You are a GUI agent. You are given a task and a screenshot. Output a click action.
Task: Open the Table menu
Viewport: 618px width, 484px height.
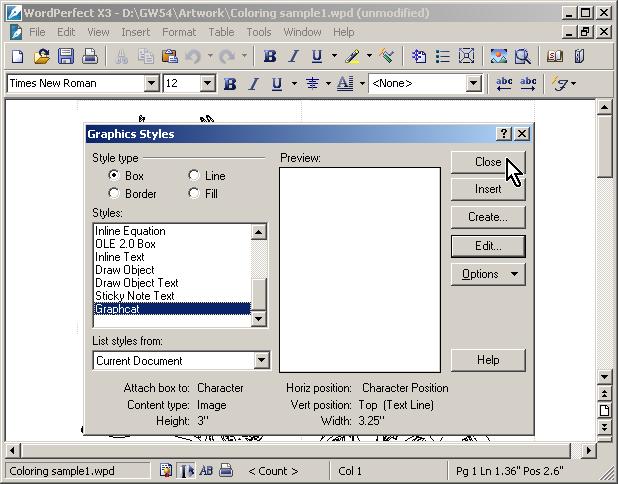pos(222,32)
